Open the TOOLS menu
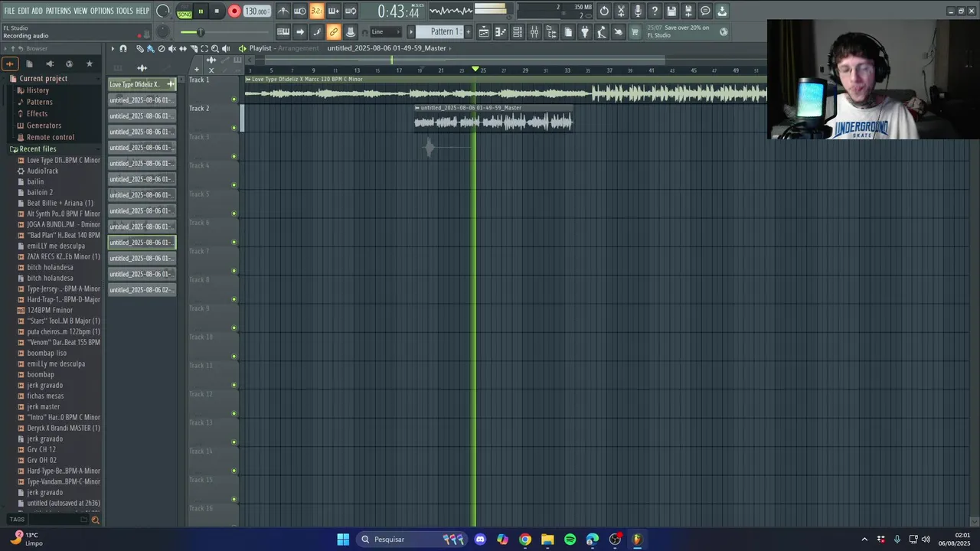 124,11
